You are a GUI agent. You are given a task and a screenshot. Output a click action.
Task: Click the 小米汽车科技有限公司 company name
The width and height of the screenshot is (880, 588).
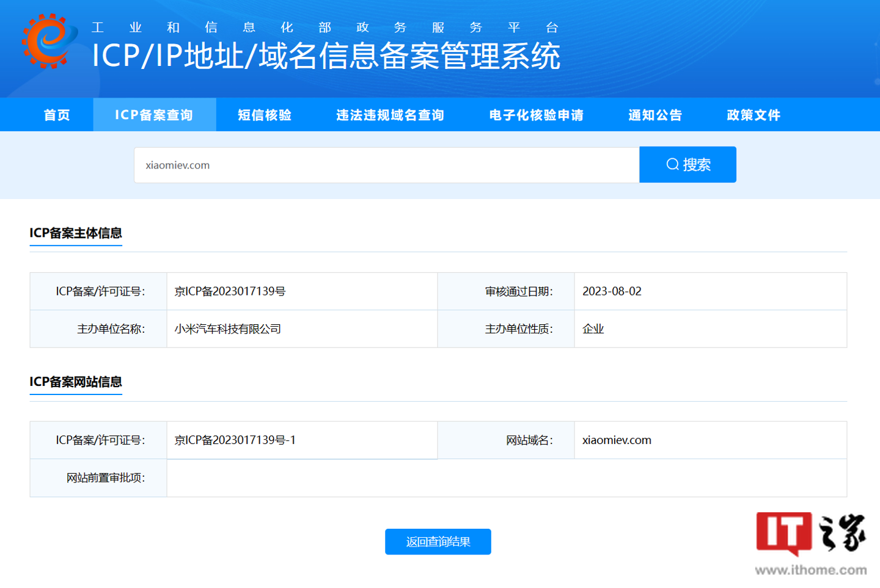tap(227, 328)
